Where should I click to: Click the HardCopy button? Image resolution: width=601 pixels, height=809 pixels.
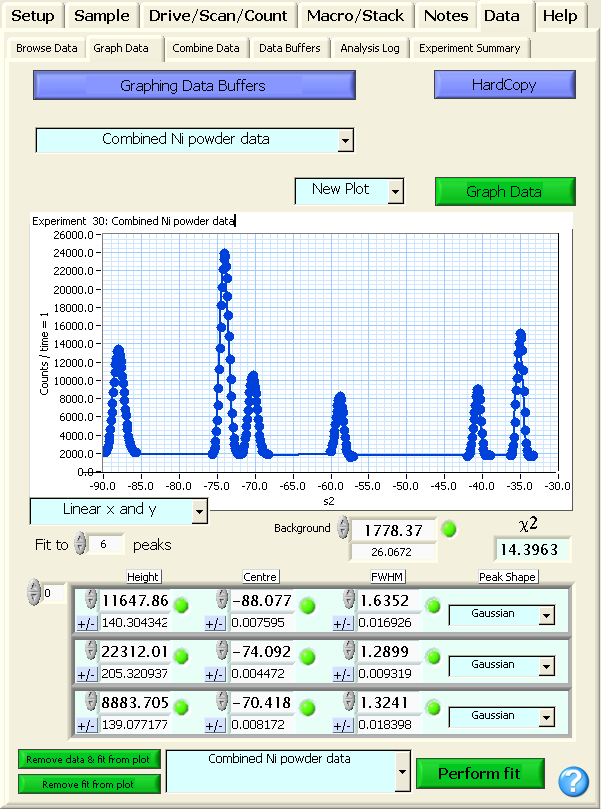tap(504, 85)
